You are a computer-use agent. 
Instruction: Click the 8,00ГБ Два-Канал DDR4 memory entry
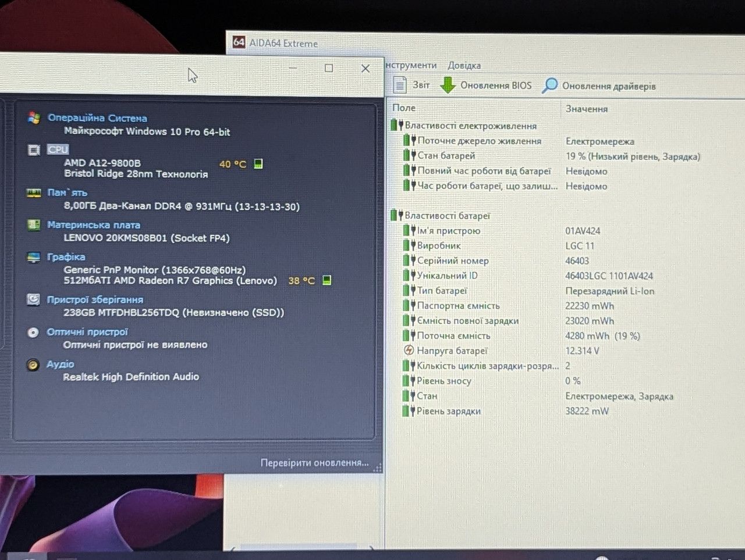coord(182,206)
